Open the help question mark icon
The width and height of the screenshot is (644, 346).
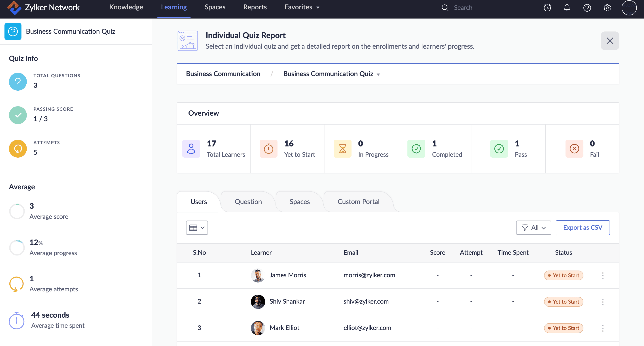click(587, 8)
